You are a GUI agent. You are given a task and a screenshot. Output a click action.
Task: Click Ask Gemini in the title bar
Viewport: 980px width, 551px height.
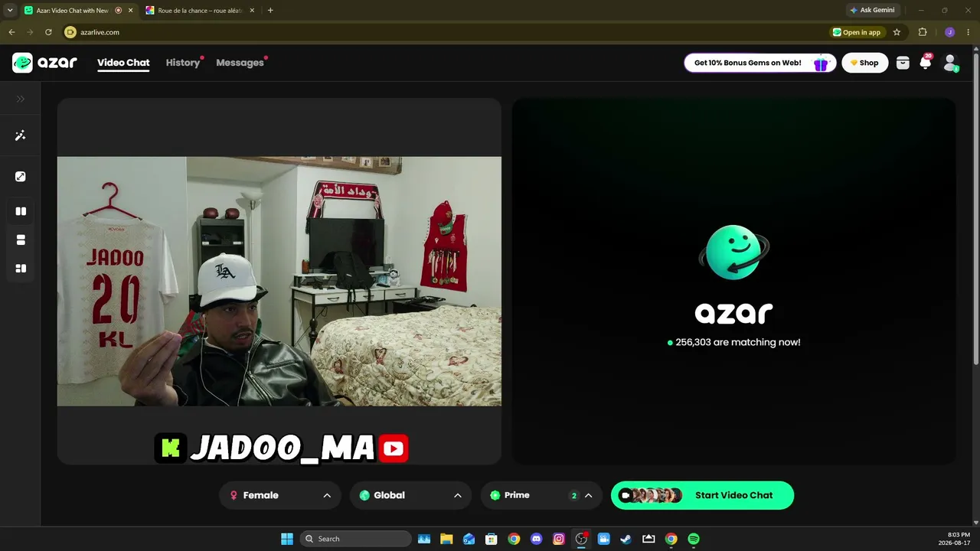(x=873, y=10)
